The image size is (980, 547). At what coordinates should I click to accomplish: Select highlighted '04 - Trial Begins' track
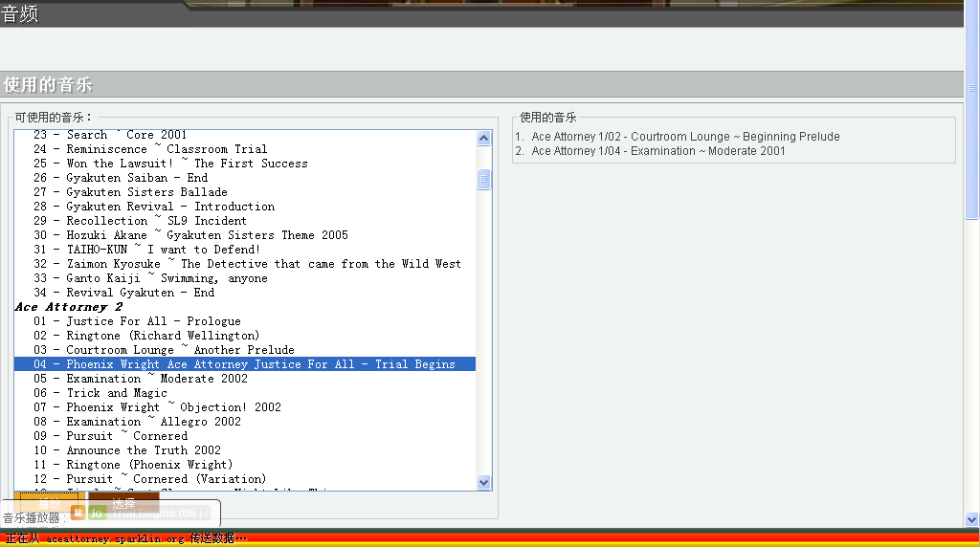pyautogui.click(x=244, y=364)
